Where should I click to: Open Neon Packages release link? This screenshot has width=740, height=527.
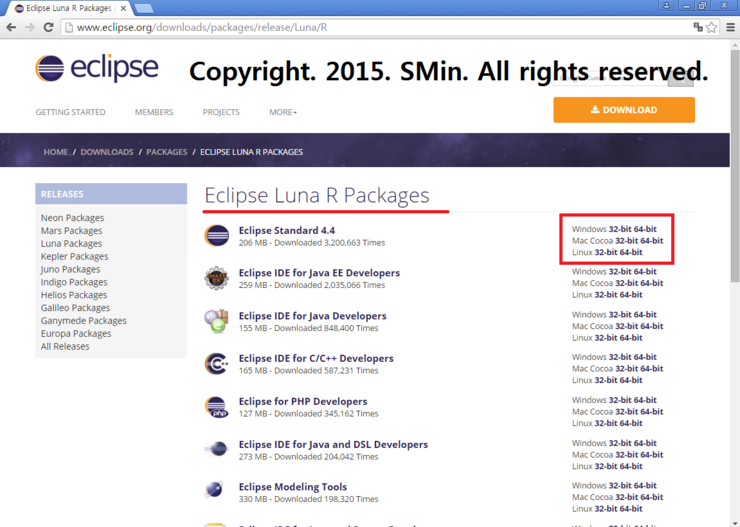tap(72, 218)
